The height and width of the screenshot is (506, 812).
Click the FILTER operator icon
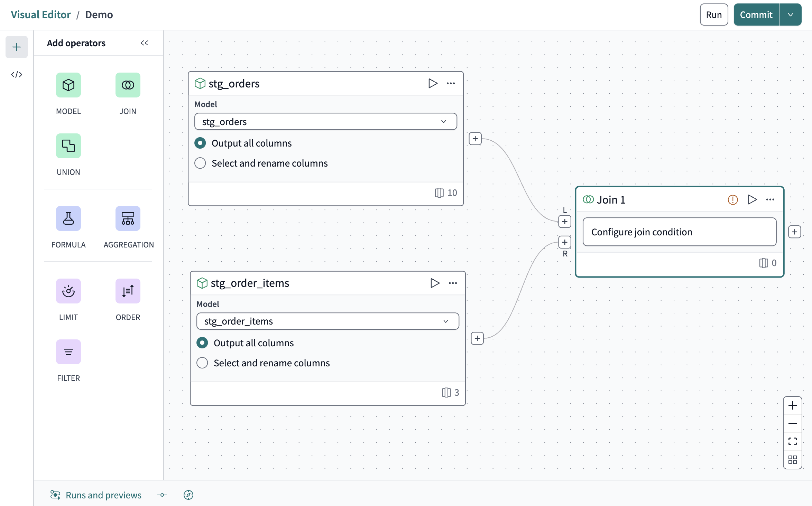tap(68, 352)
